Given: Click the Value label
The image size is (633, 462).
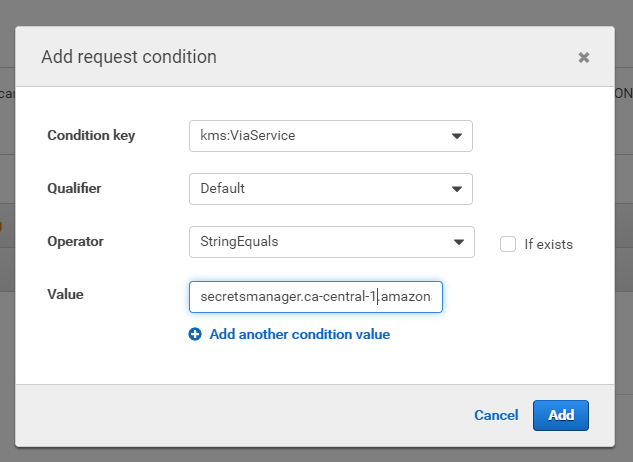Looking at the screenshot, I should pyautogui.click(x=65, y=295).
